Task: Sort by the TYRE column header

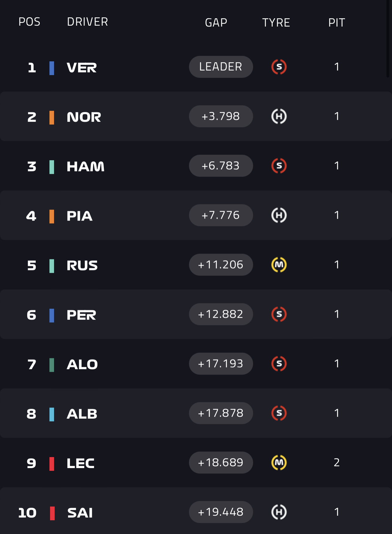Action: pyautogui.click(x=276, y=23)
